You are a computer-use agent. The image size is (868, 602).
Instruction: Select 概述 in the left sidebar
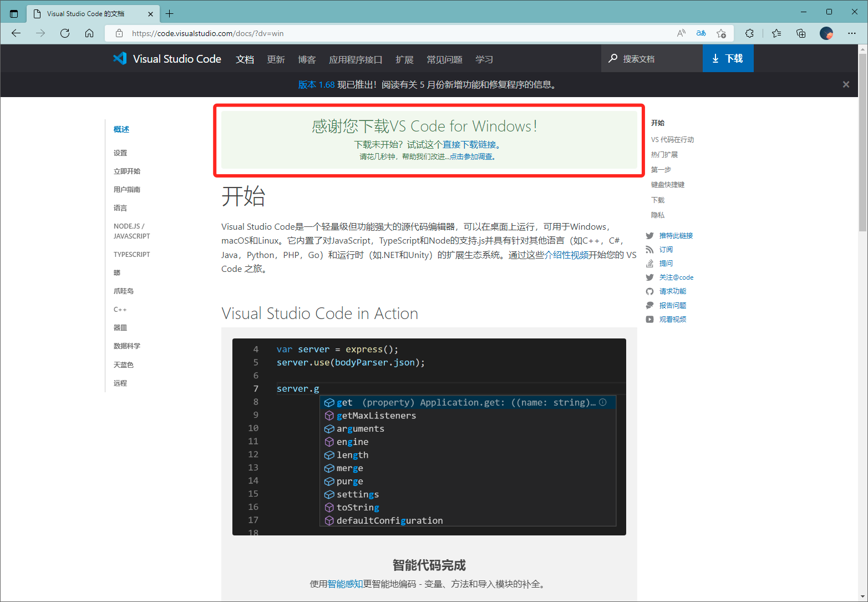(x=121, y=129)
